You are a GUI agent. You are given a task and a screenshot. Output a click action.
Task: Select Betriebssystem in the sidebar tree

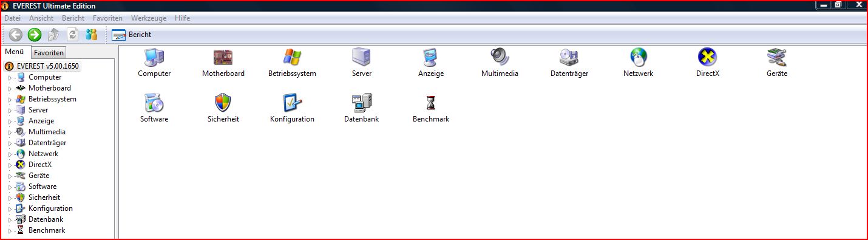click(x=52, y=99)
